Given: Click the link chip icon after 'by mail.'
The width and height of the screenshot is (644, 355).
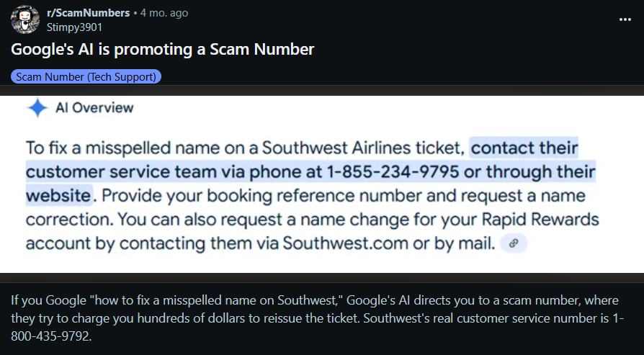Looking at the screenshot, I should (x=514, y=243).
